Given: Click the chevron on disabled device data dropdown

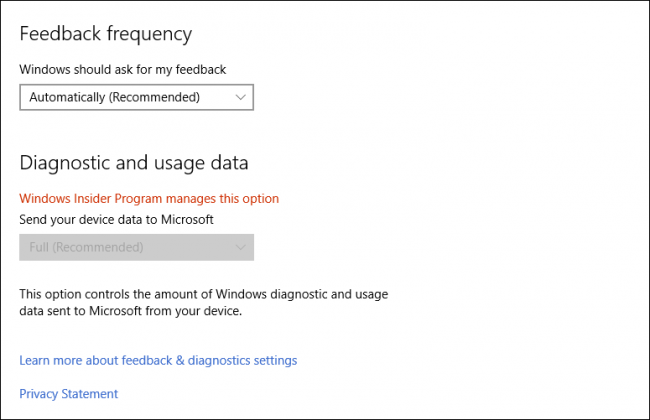Looking at the screenshot, I should (x=240, y=247).
